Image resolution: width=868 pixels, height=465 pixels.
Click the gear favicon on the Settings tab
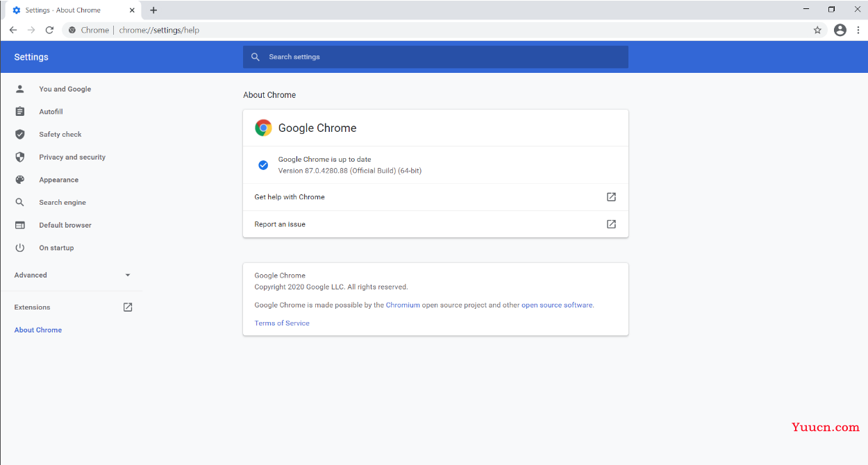click(x=17, y=10)
